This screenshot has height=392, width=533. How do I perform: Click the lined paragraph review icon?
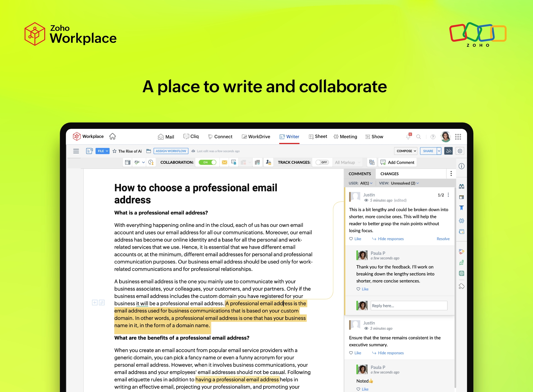tap(257, 162)
